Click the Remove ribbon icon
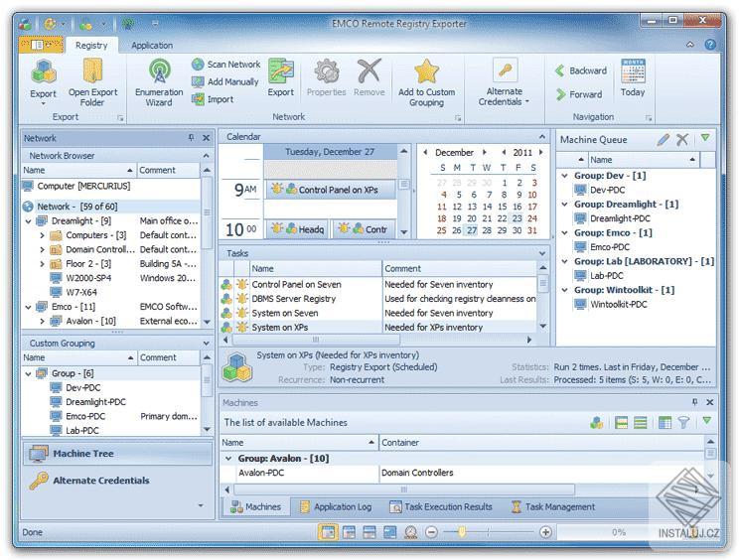The height and width of the screenshot is (560, 739). coord(369,77)
